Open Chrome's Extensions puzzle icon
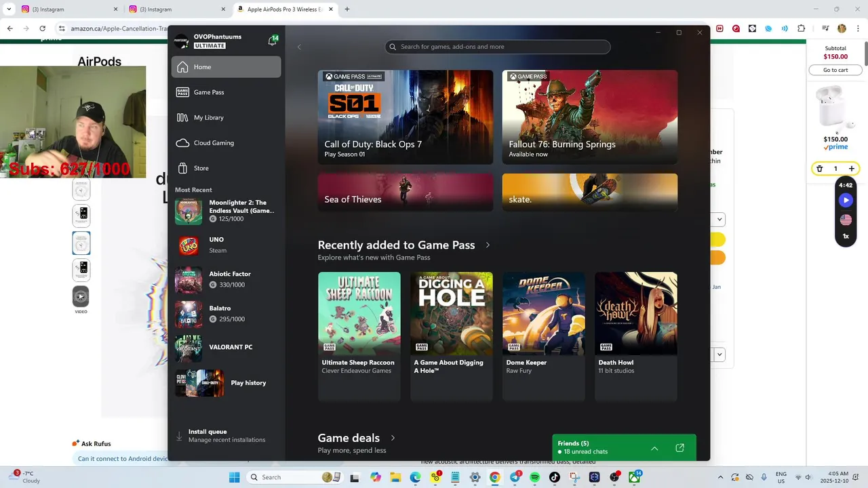Image resolution: width=868 pixels, height=488 pixels. (801, 28)
